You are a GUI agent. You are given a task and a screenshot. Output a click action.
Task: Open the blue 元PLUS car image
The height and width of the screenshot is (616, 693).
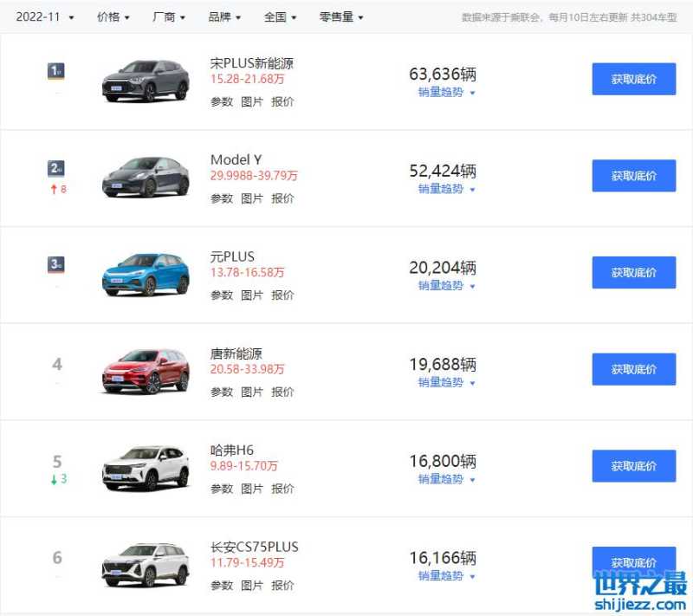click(x=146, y=274)
